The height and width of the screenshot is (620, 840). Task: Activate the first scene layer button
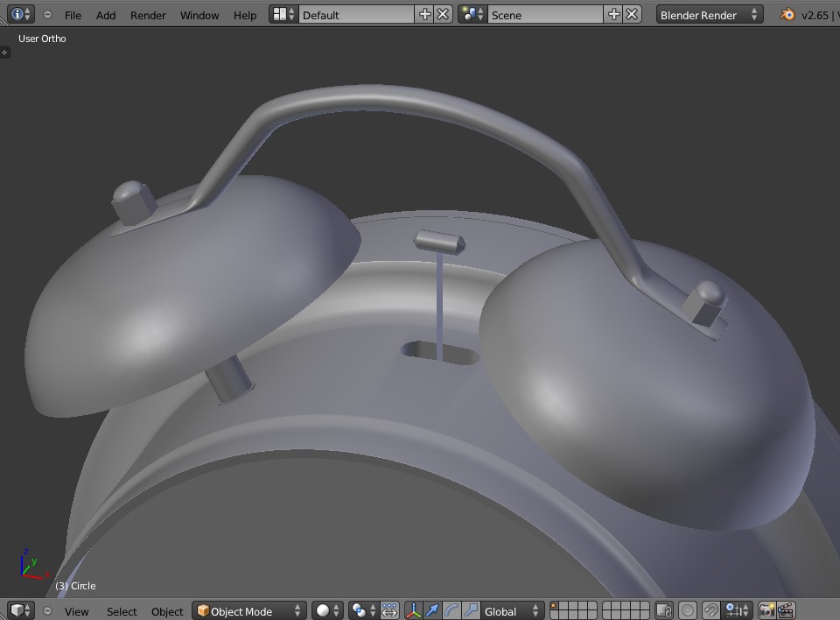(555, 606)
